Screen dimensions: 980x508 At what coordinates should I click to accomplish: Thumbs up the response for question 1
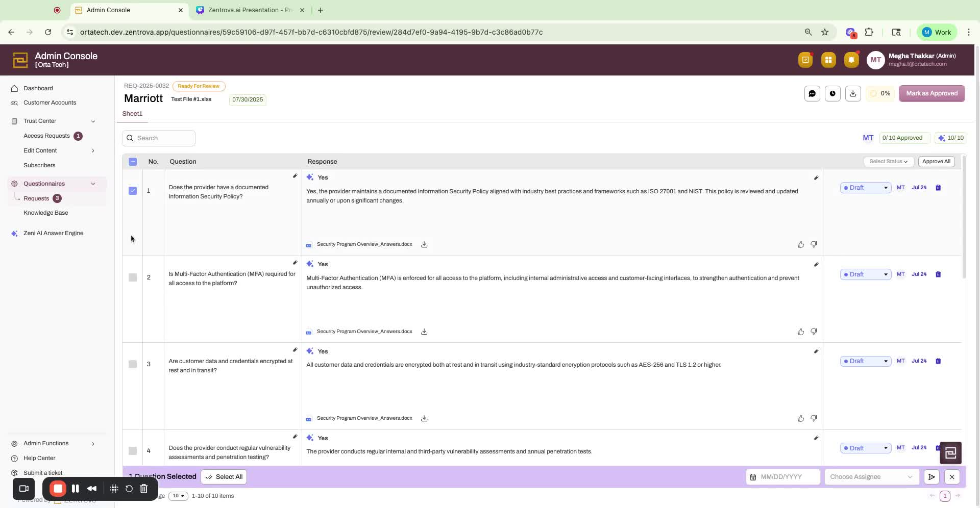[x=800, y=245]
